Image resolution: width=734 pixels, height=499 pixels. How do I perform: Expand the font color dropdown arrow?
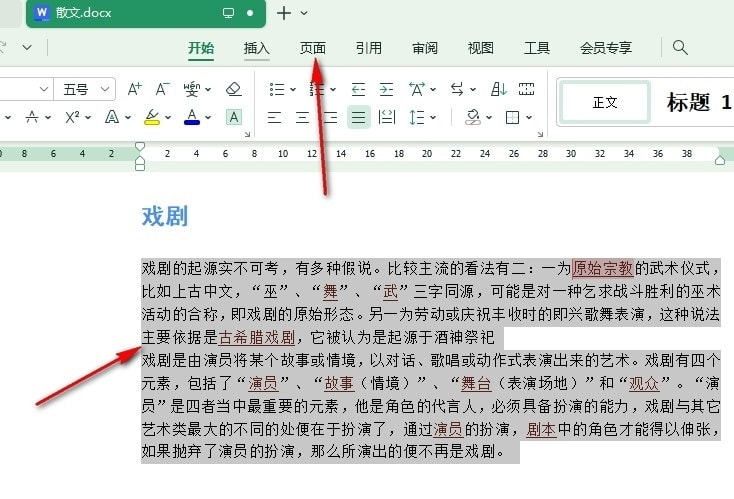(x=208, y=117)
